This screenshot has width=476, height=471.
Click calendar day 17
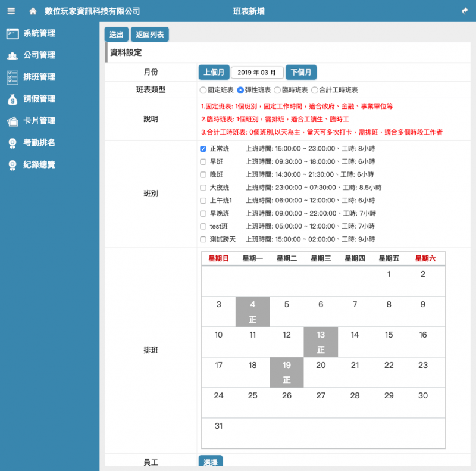pos(218,373)
